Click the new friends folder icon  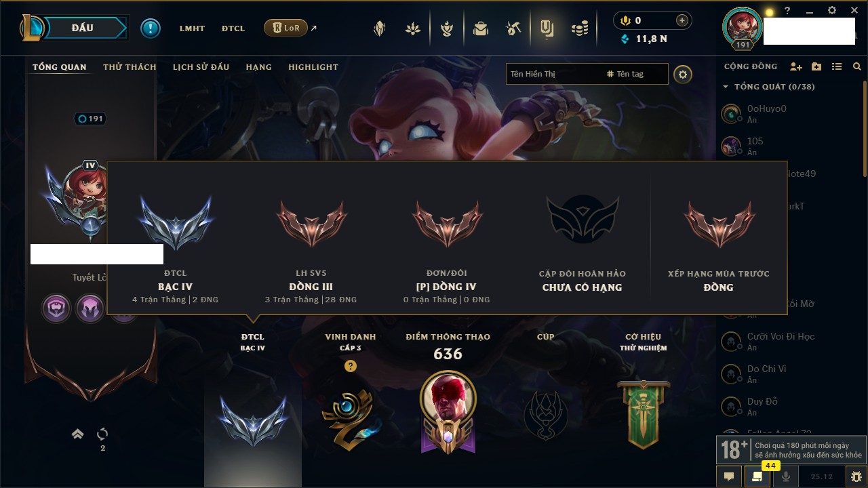point(816,66)
